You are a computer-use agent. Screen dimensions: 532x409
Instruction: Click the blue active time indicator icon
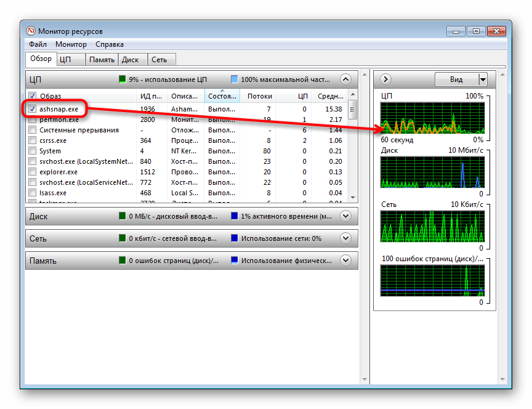pyautogui.click(x=234, y=216)
